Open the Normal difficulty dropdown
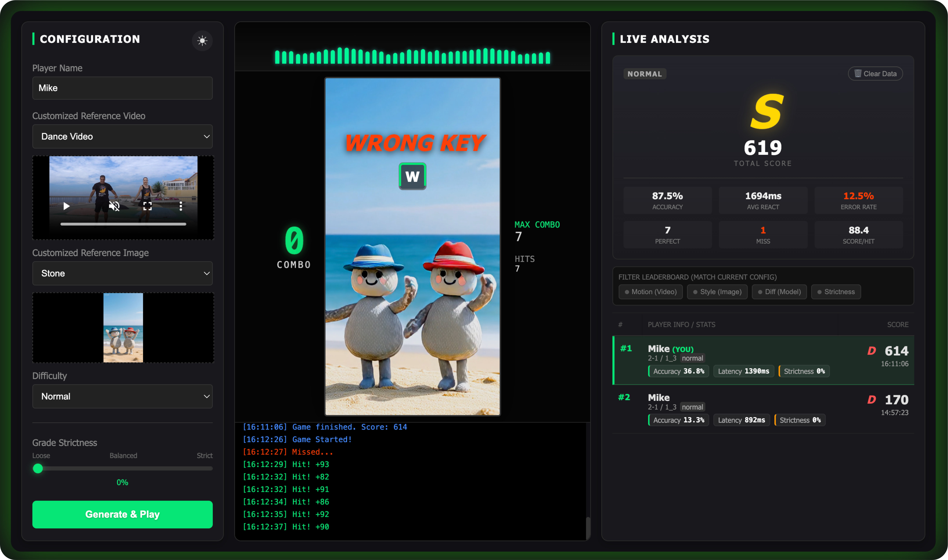Image resolution: width=948 pixels, height=560 pixels. 122,396
